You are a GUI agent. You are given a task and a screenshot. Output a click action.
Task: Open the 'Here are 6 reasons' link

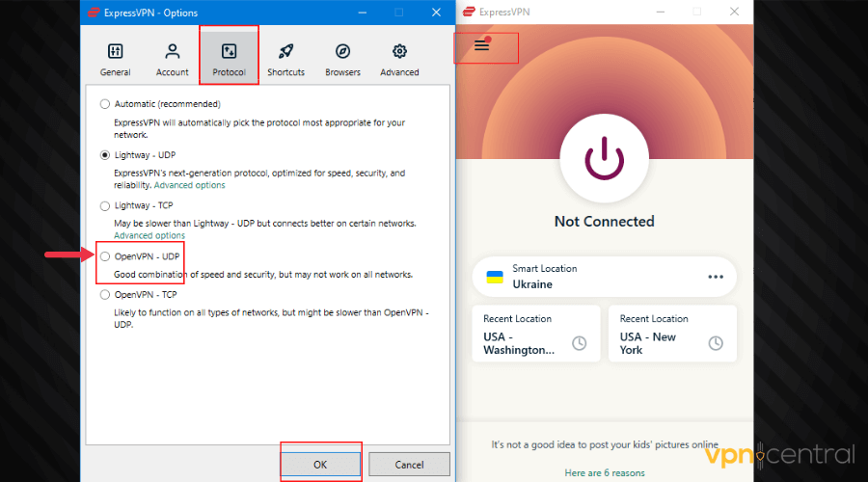click(x=605, y=473)
